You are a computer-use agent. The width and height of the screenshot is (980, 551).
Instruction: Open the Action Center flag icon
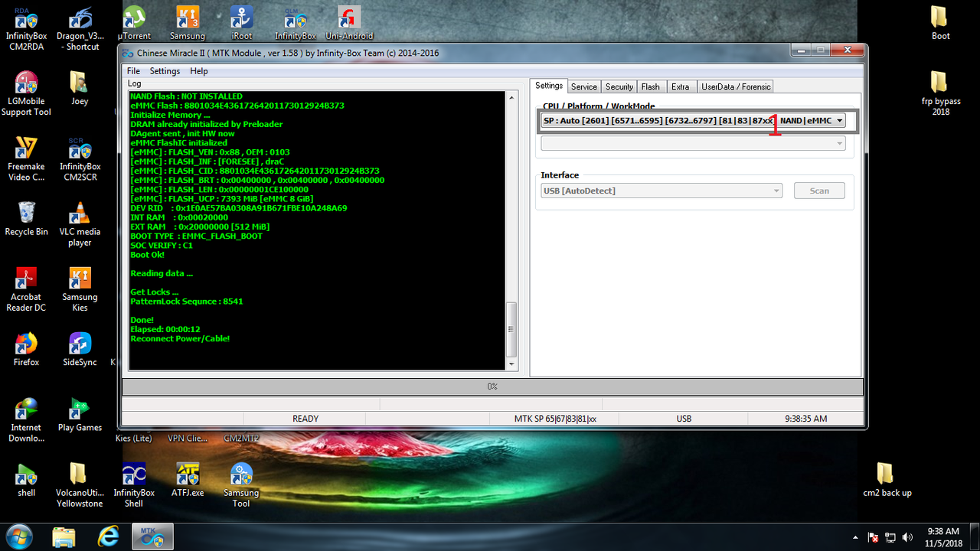click(873, 537)
